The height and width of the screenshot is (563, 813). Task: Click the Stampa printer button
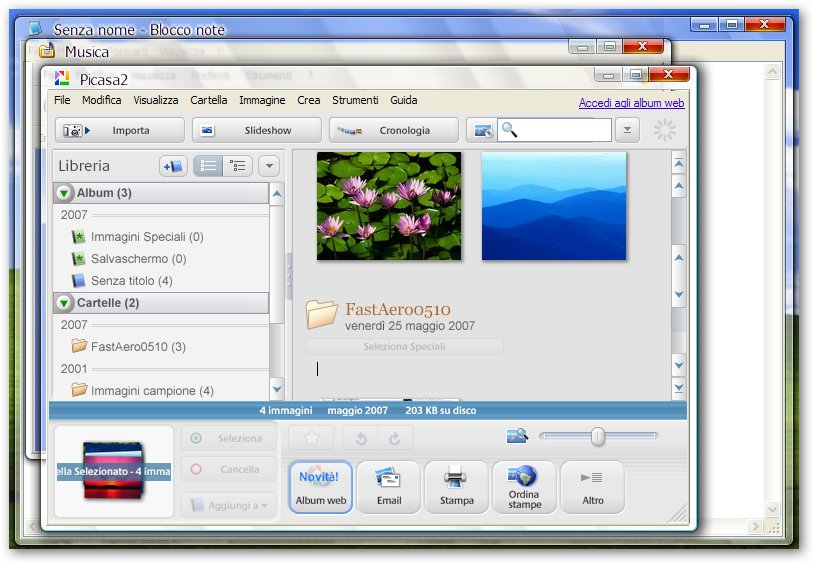(x=456, y=487)
